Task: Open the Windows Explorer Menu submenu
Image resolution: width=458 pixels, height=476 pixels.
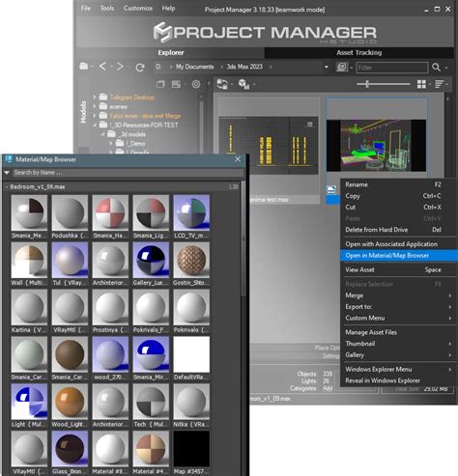Action: (399, 369)
